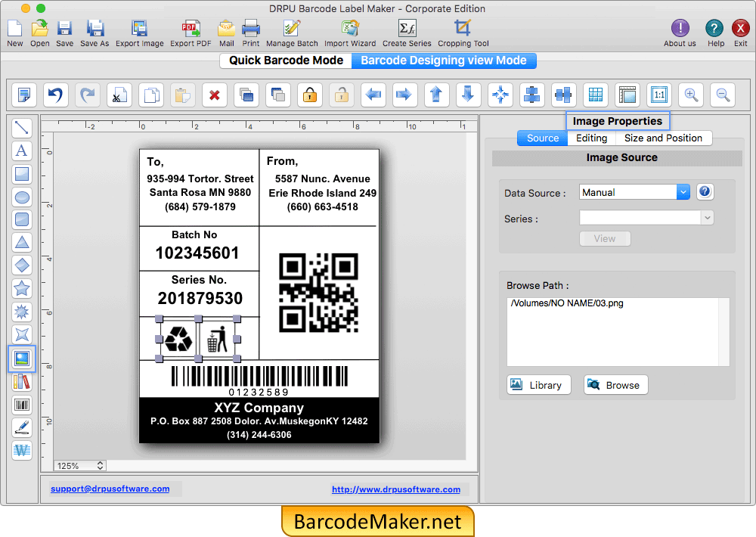Open the image Library
Image resolution: width=756 pixels, height=537 pixels.
pyautogui.click(x=538, y=385)
